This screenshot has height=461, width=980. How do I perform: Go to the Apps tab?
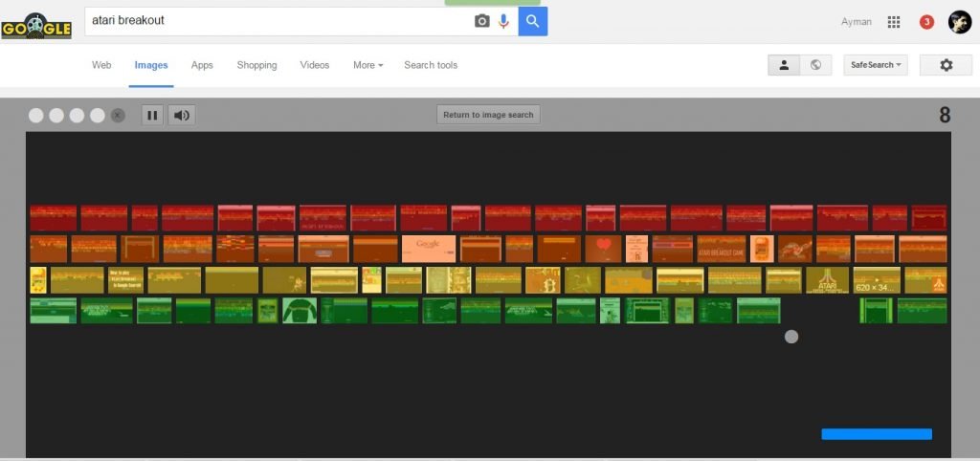202,65
